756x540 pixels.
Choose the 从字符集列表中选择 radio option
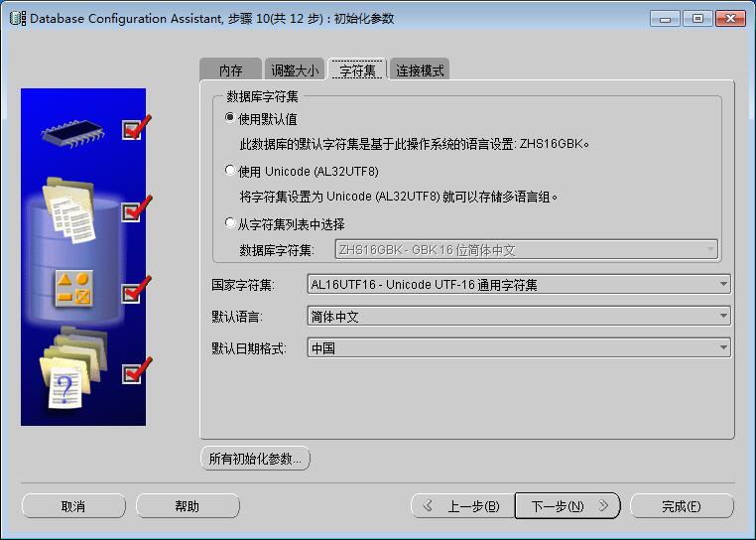230,222
